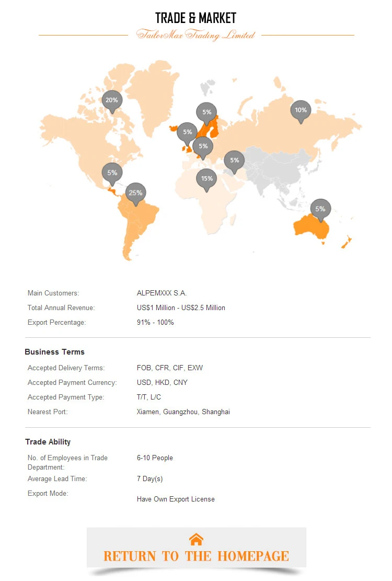Viewport: 392px width, 581px height.
Task: Click the Have Own Export License text
Action: pyautogui.click(x=176, y=499)
